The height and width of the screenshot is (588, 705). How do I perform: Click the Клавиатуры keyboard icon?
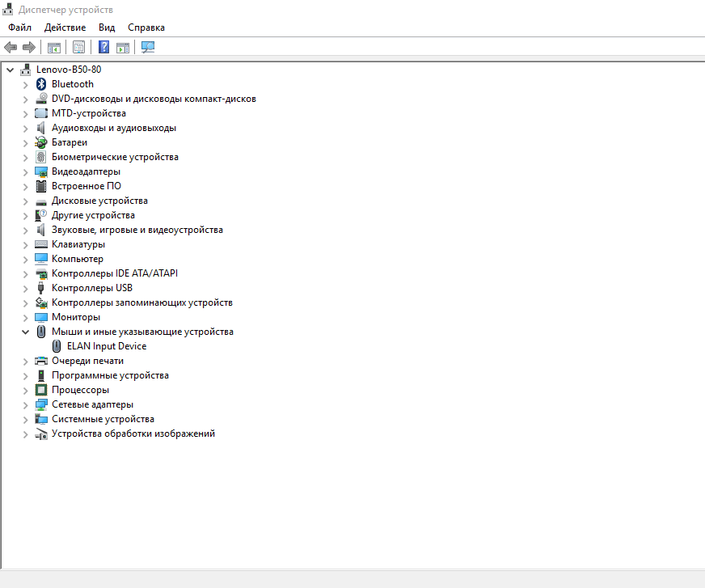tap(41, 244)
